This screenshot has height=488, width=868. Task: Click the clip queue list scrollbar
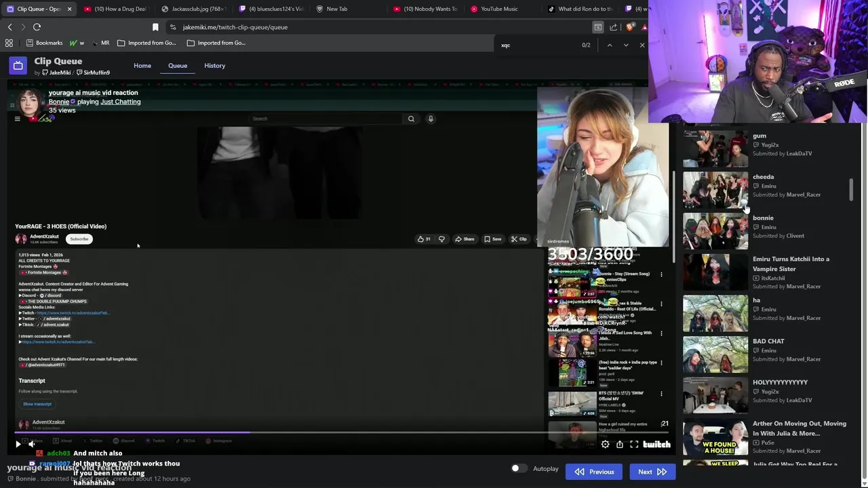pos(850,189)
